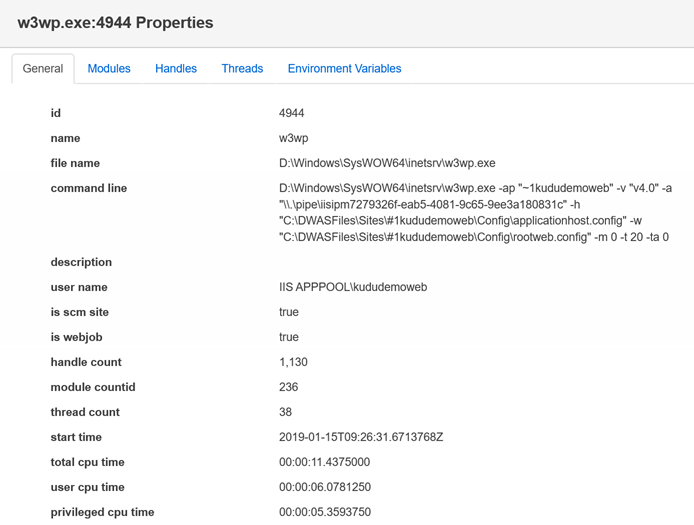The image size is (694, 525).
Task: Click the total cpu time value 00:00:11.4375000
Action: coord(324,462)
